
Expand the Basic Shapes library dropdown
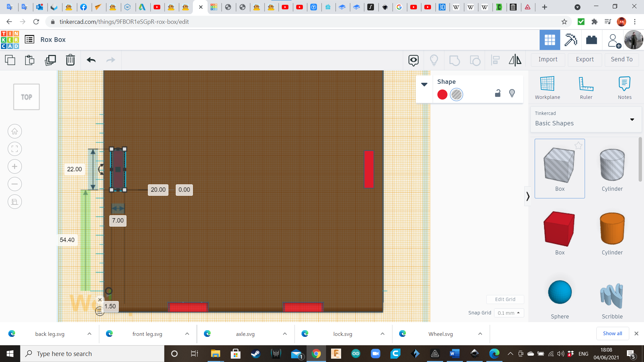632,120
